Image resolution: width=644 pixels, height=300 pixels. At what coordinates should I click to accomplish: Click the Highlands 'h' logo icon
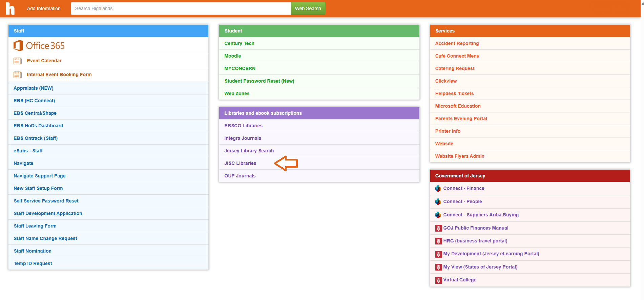(10, 8)
